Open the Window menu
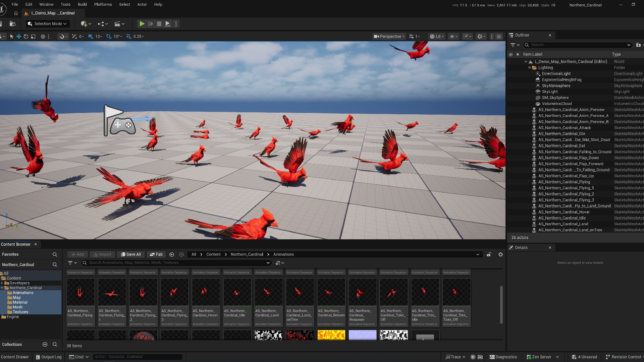644x362 pixels. [x=46, y=4]
